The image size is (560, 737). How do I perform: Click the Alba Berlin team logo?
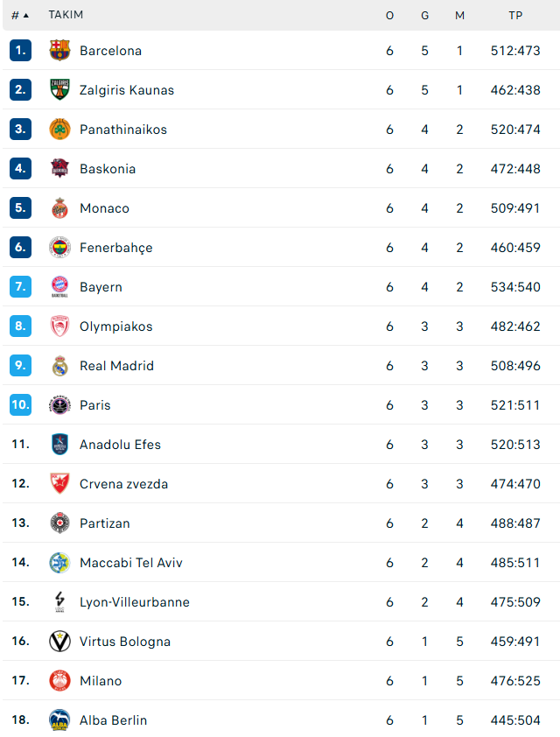tap(59, 720)
